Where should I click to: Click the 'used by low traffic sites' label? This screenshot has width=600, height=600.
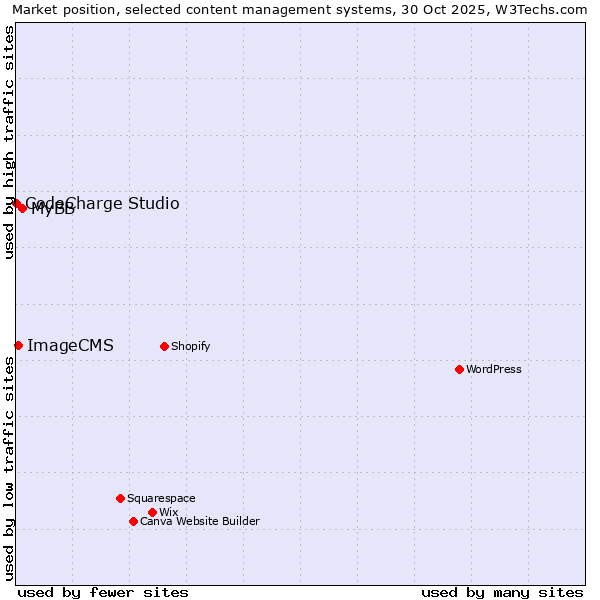(9, 467)
